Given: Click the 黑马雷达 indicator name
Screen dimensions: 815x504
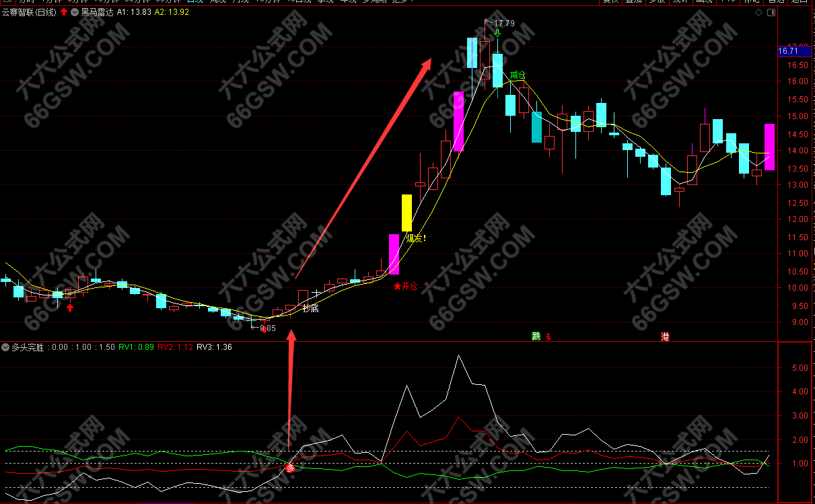Looking at the screenshot, I should click(96, 12).
